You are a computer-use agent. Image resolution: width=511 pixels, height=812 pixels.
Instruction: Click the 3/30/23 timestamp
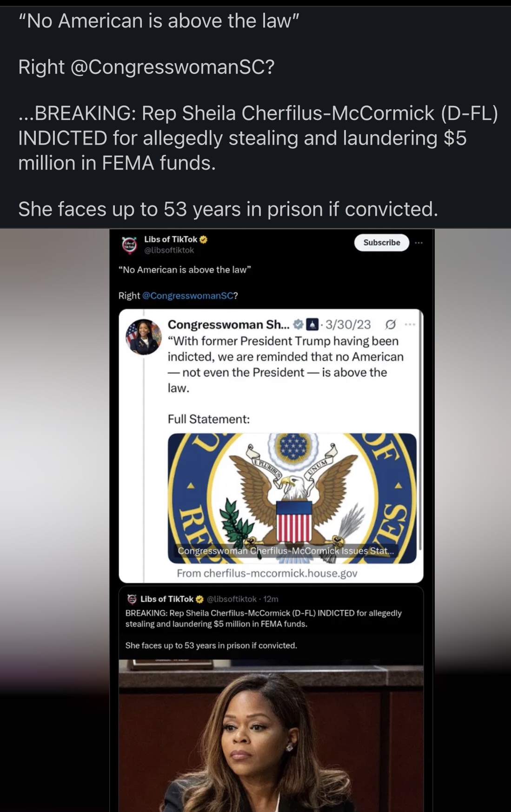click(350, 323)
